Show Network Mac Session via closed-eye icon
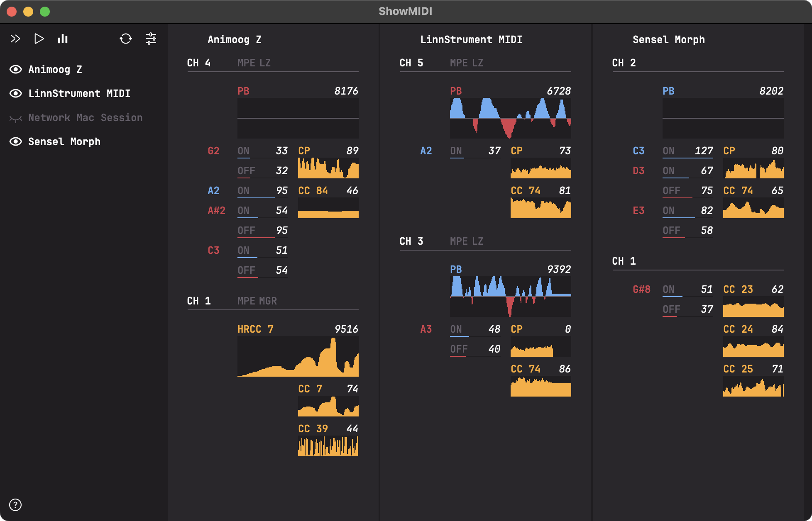This screenshot has height=521, width=812. click(16, 118)
